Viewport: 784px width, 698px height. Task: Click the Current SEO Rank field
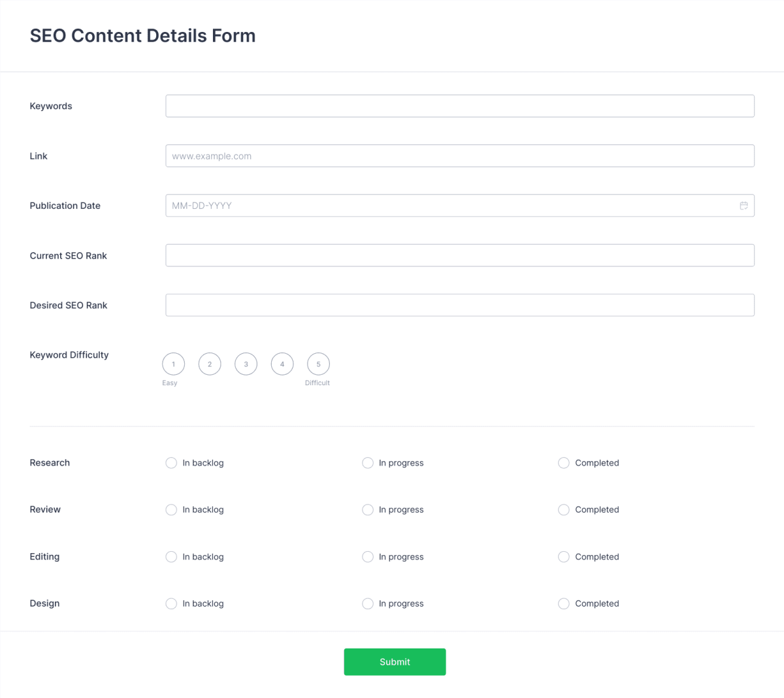(460, 255)
